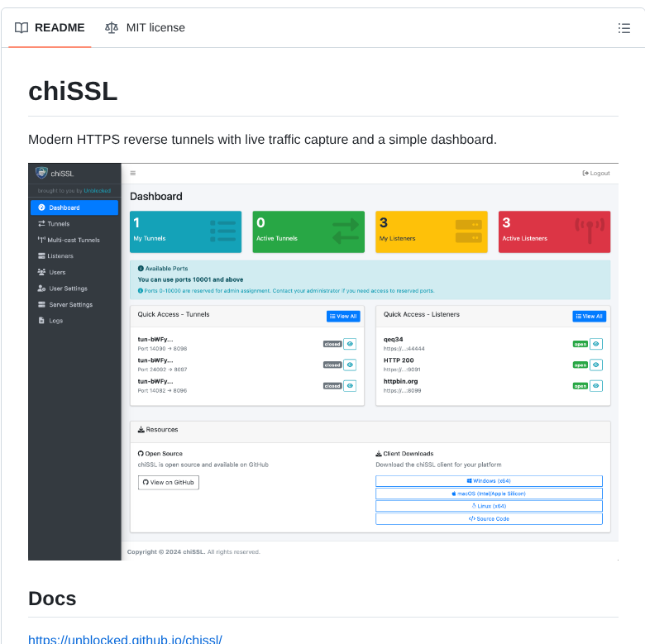645x644 pixels.
Task: Switch to the README tab
Action: point(50,27)
